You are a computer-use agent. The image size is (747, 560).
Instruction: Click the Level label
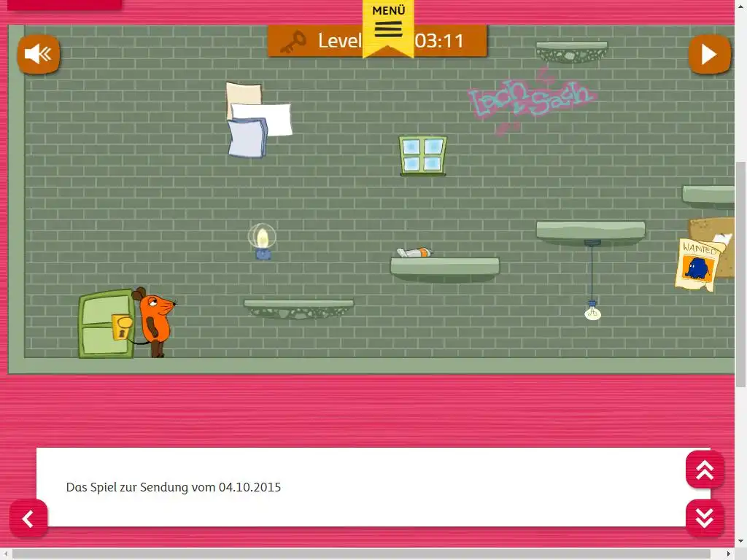click(340, 41)
